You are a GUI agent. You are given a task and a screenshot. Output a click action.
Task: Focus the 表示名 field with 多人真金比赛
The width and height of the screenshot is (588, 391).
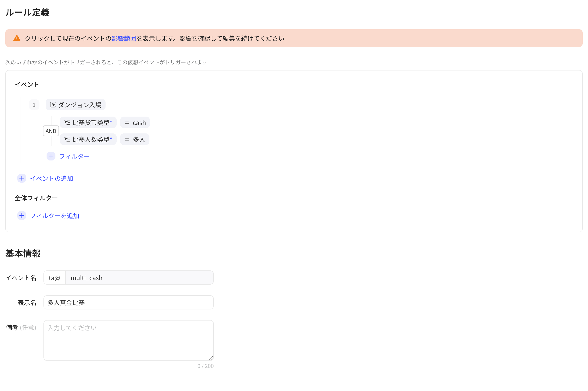[128, 303]
